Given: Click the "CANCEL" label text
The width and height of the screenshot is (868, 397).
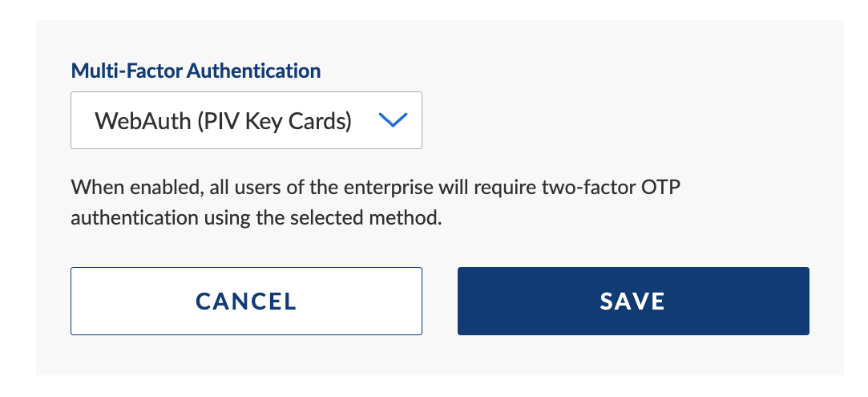Looking at the screenshot, I should (x=246, y=301).
